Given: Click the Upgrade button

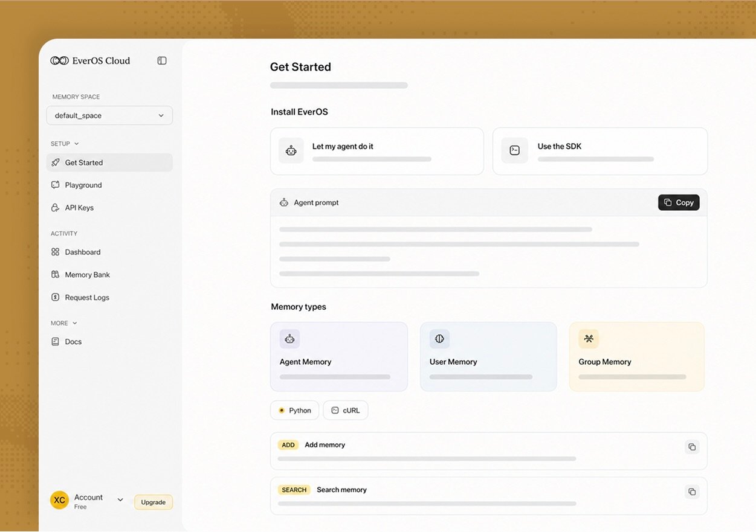Looking at the screenshot, I should click(x=153, y=502).
